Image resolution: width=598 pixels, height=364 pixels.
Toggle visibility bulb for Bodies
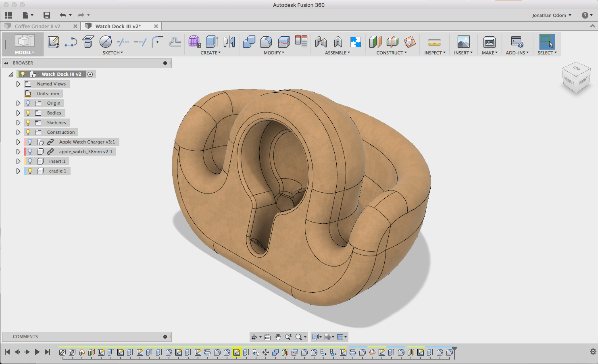click(x=28, y=113)
